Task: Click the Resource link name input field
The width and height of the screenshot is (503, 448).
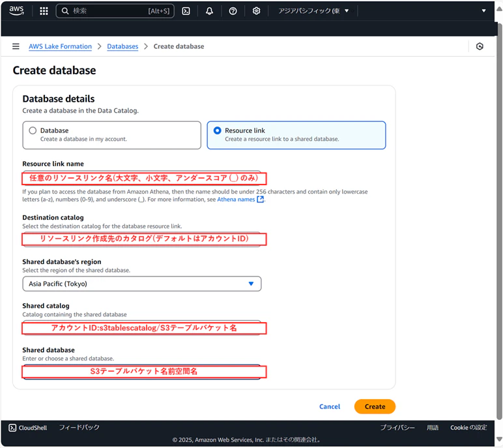Action: 144,178
